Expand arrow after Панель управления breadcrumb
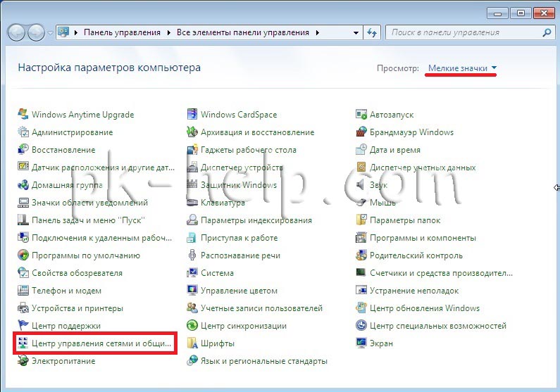This screenshot has width=560, height=392. [x=168, y=32]
